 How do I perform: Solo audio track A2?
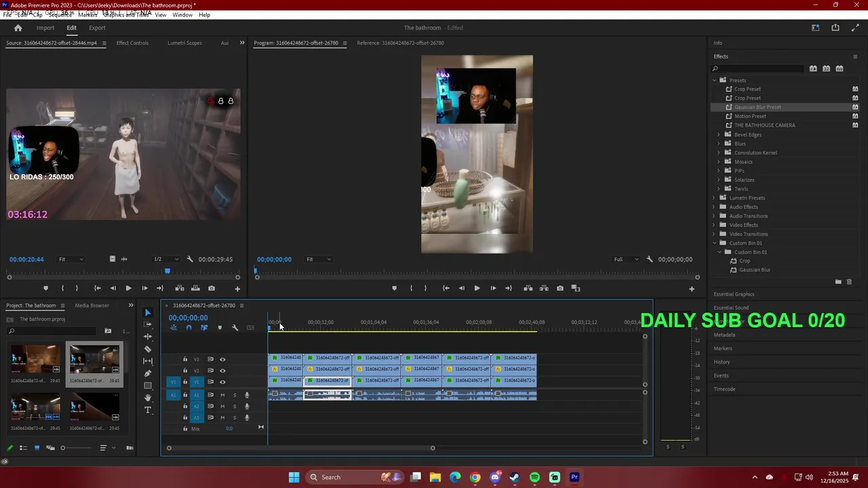[235, 407]
